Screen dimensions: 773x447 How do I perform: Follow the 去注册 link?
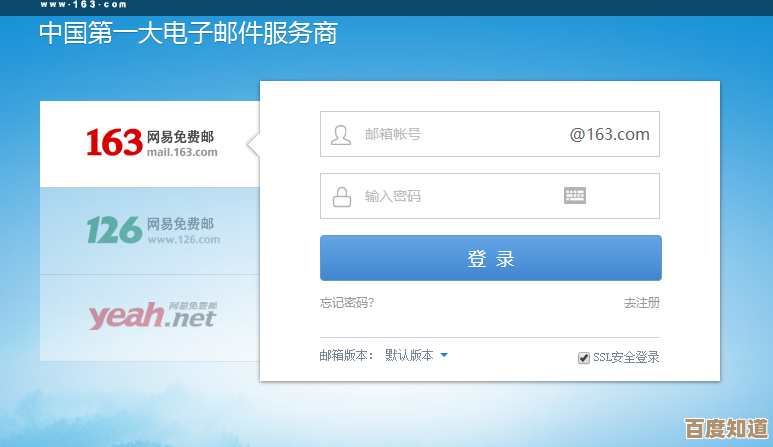pos(641,303)
